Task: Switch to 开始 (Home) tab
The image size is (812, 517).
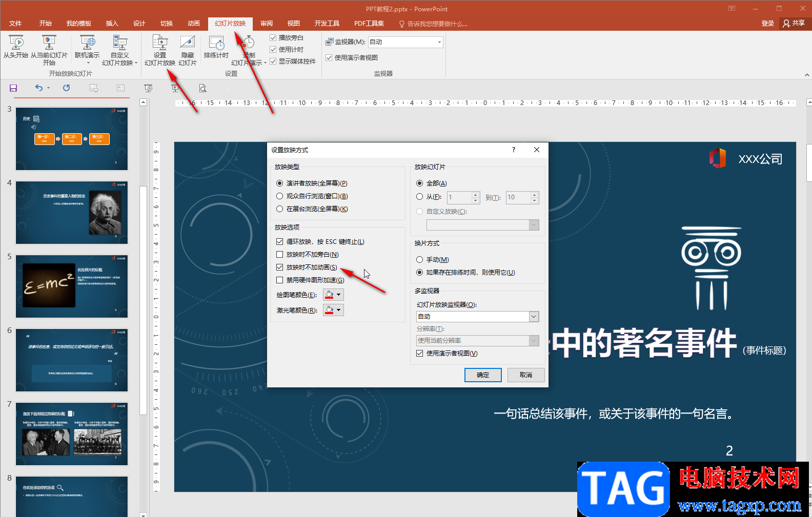Action: [x=46, y=24]
